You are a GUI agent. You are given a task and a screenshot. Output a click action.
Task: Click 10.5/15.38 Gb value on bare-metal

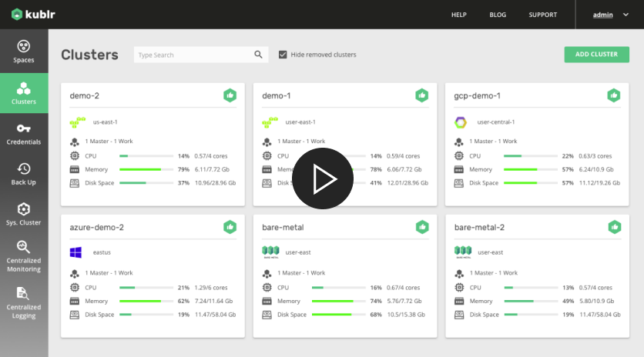406,315
